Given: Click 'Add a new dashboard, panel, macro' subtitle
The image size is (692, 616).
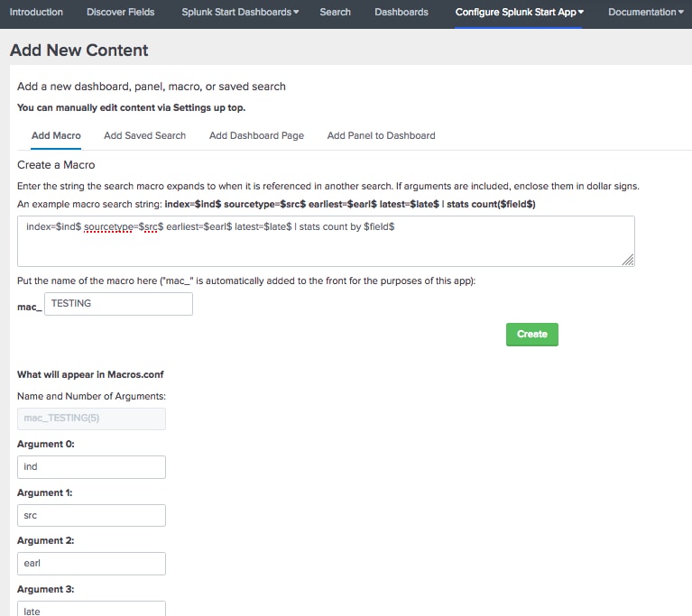Looking at the screenshot, I should coord(152,87).
